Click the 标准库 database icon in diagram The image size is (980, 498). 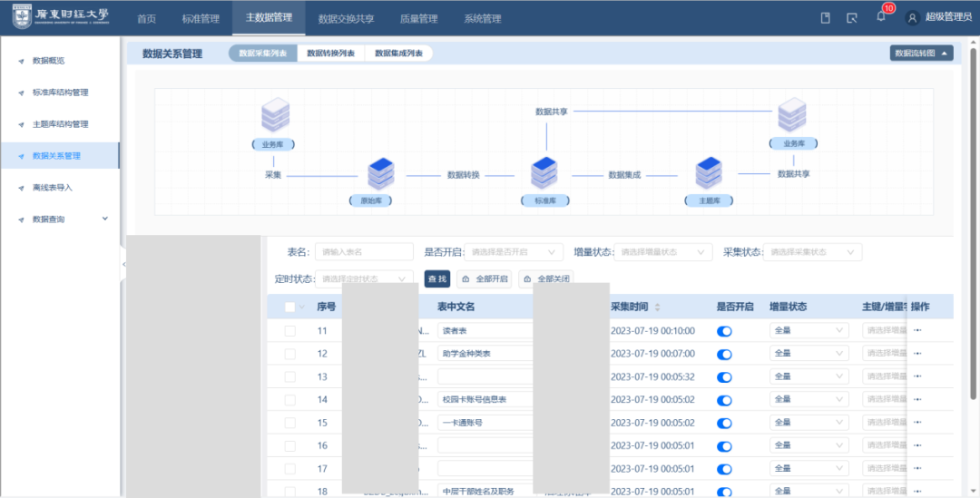click(544, 173)
